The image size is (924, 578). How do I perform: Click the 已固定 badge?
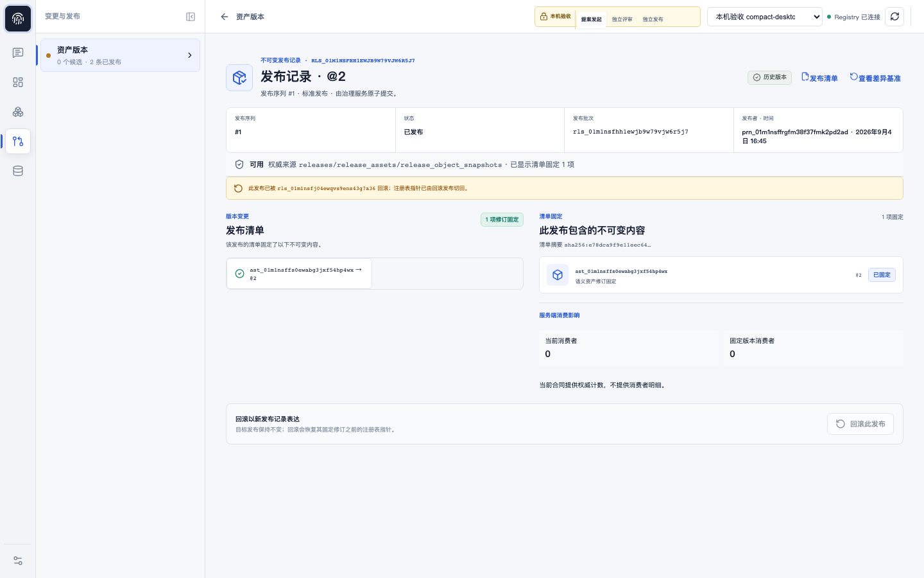click(882, 275)
